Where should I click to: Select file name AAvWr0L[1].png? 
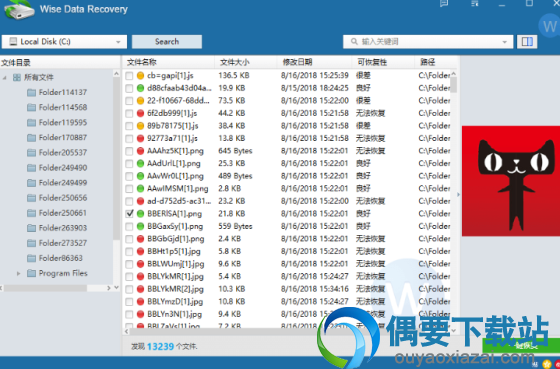[175, 176]
